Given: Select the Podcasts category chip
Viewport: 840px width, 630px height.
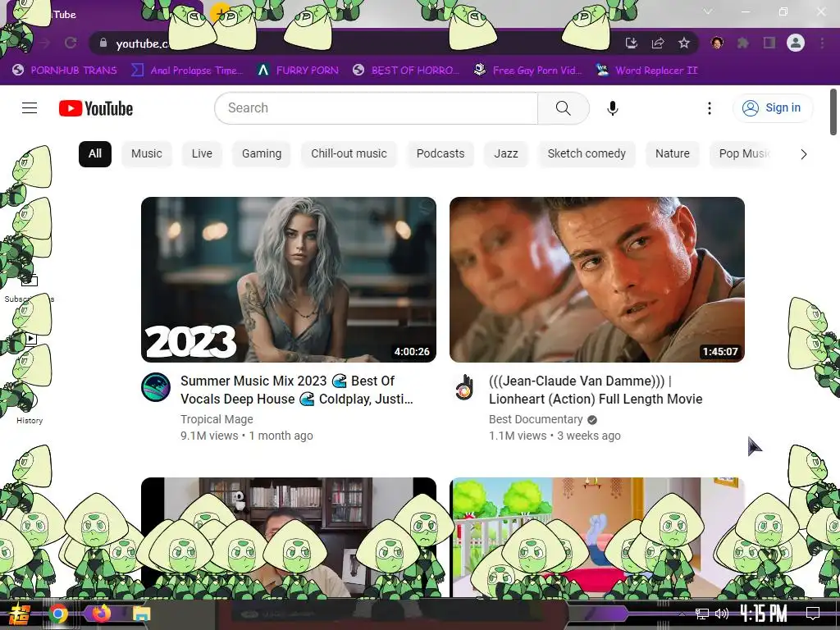Looking at the screenshot, I should pyautogui.click(x=441, y=153).
